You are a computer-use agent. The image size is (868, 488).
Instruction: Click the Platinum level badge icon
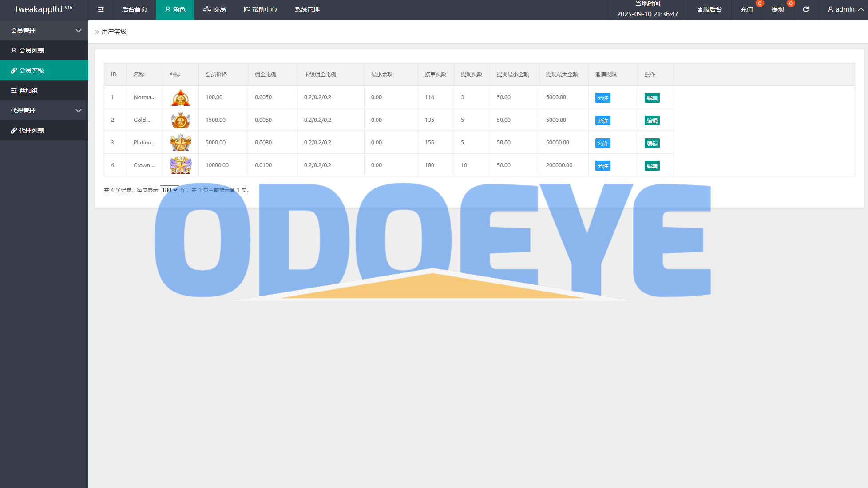pos(181,143)
